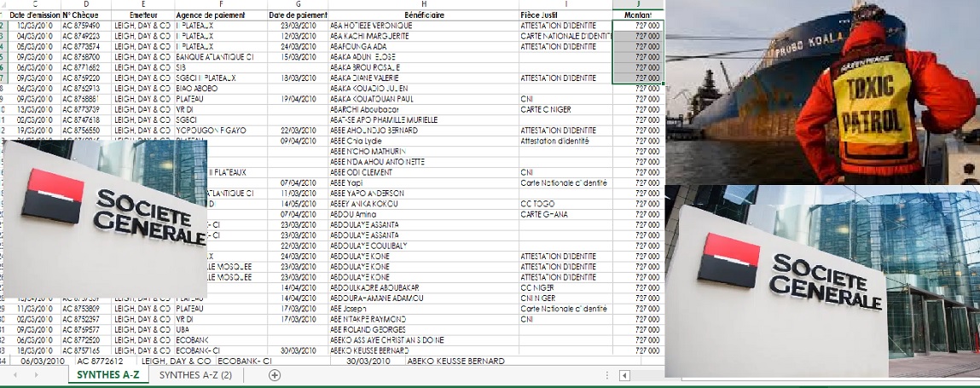The width and height of the screenshot is (980, 388).
Task: Click the UBA agency cell
Action: (221, 330)
